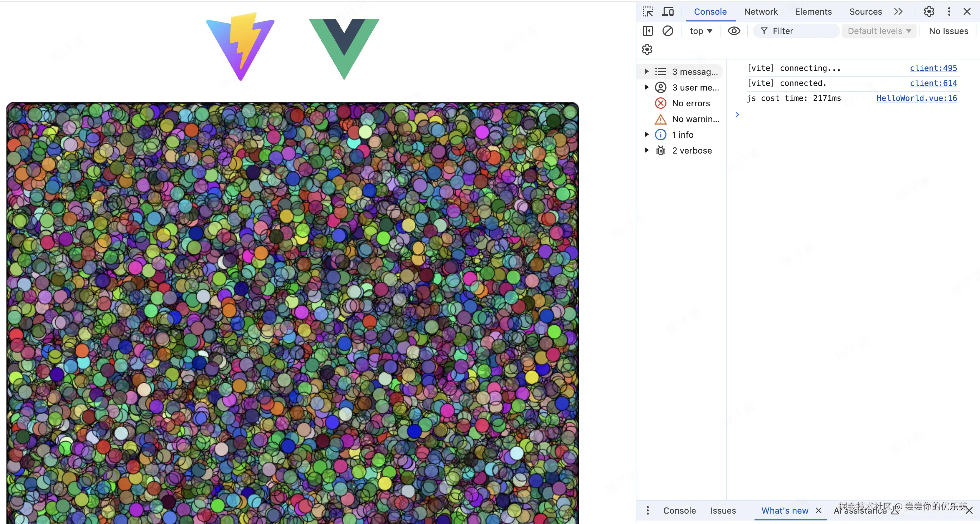The height and width of the screenshot is (524, 980).
Task: Click the Vite lightning logo
Action: click(241, 47)
